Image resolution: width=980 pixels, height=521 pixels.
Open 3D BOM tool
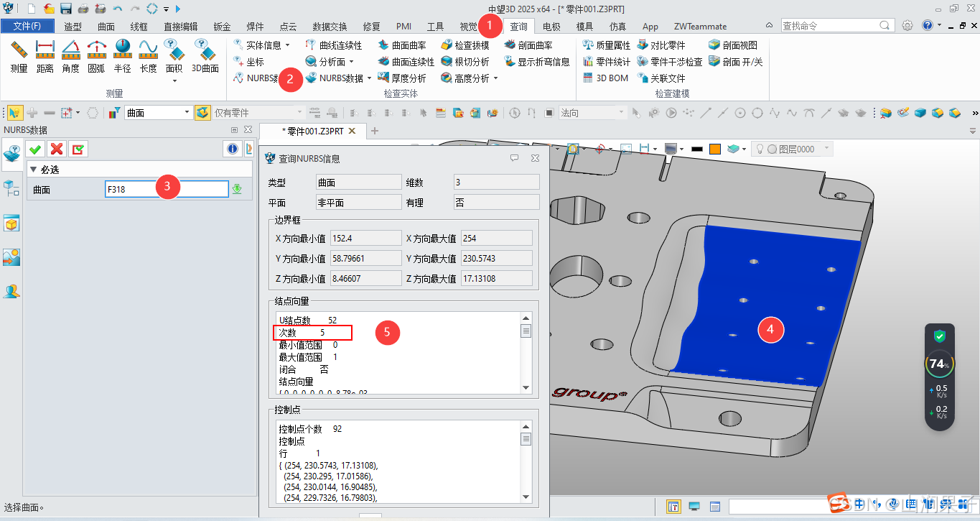(x=605, y=78)
